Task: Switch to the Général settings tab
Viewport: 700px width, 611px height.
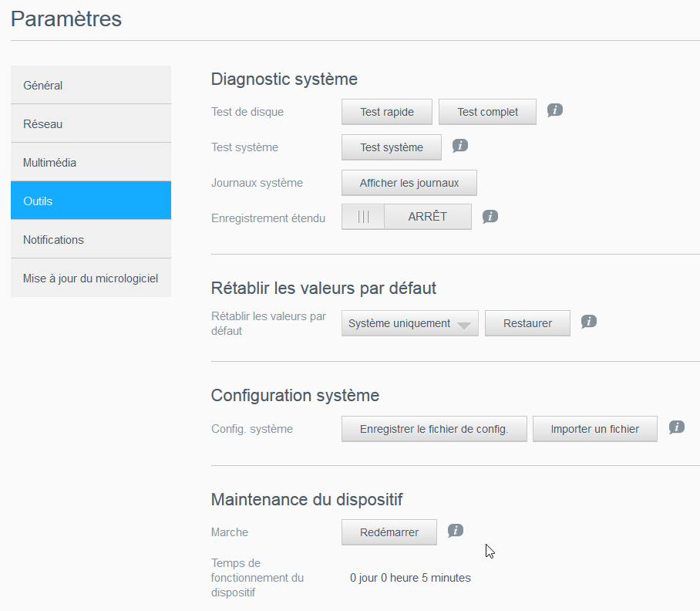Action: tap(91, 85)
